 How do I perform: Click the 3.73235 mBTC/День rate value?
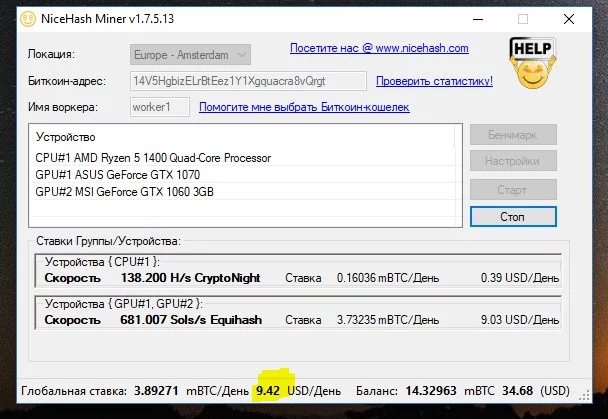[388, 320]
